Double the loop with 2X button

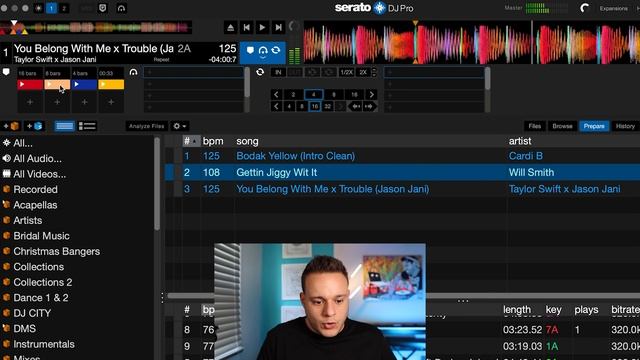(363, 72)
